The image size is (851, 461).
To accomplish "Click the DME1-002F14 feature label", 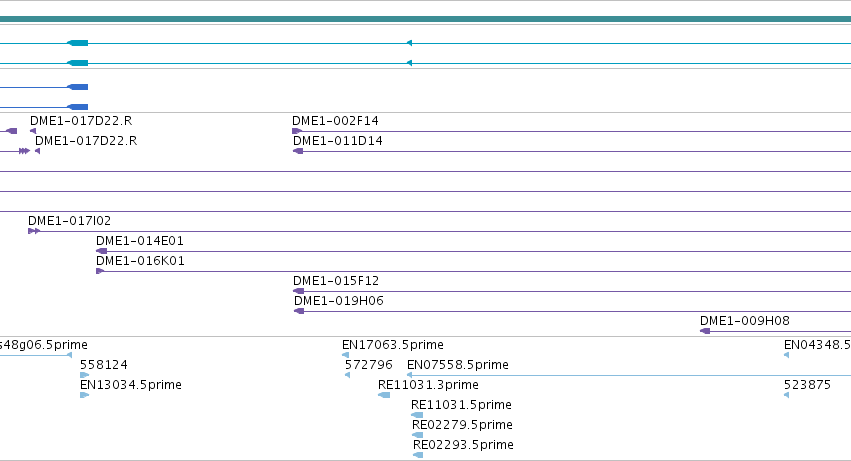I will click(335, 121).
